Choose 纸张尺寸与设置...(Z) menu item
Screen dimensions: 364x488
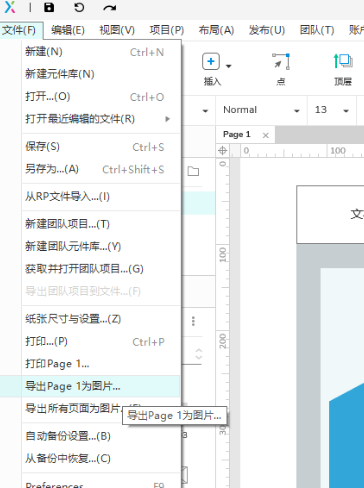[101, 319]
